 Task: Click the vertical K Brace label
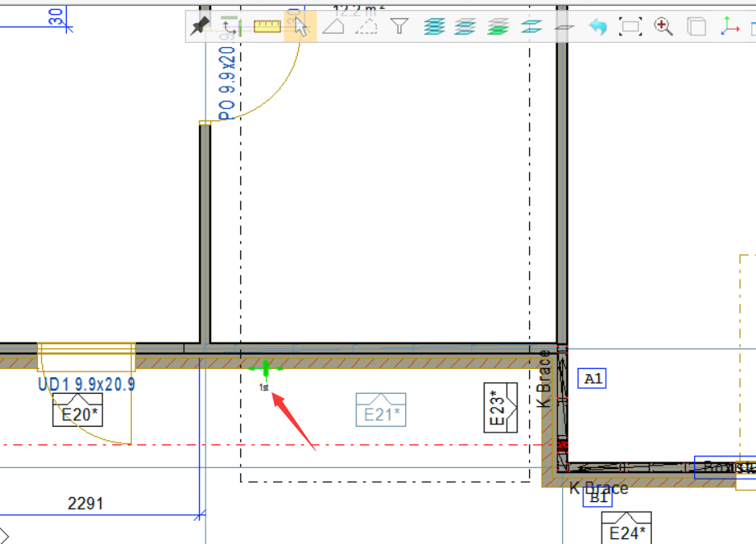pyautogui.click(x=543, y=379)
